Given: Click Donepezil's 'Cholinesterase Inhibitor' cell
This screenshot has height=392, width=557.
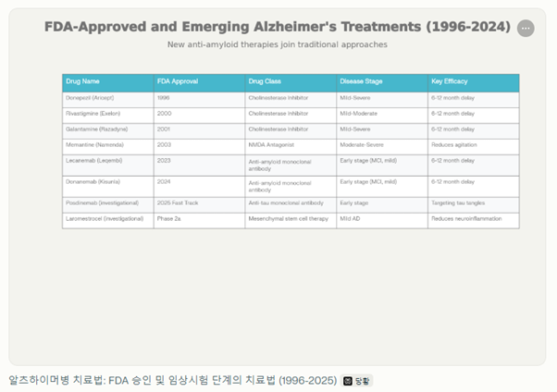Looking at the screenshot, I should pyautogui.click(x=291, y=100).
